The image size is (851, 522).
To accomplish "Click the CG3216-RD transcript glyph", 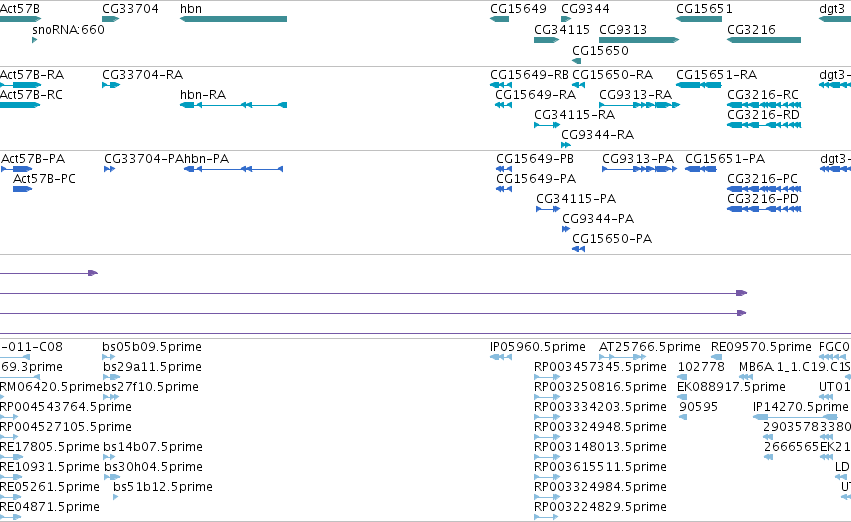I will (x=764, y=125).
